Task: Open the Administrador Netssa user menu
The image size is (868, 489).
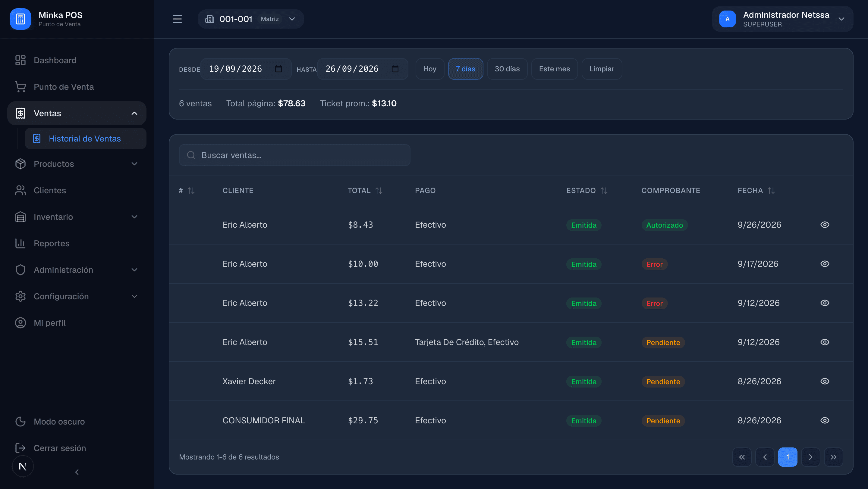Action: tap(782, 19)
